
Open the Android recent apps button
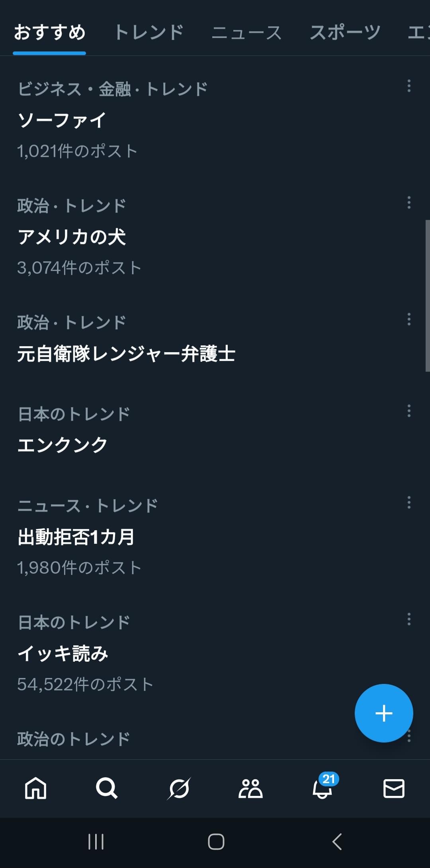tap(96, 842)
